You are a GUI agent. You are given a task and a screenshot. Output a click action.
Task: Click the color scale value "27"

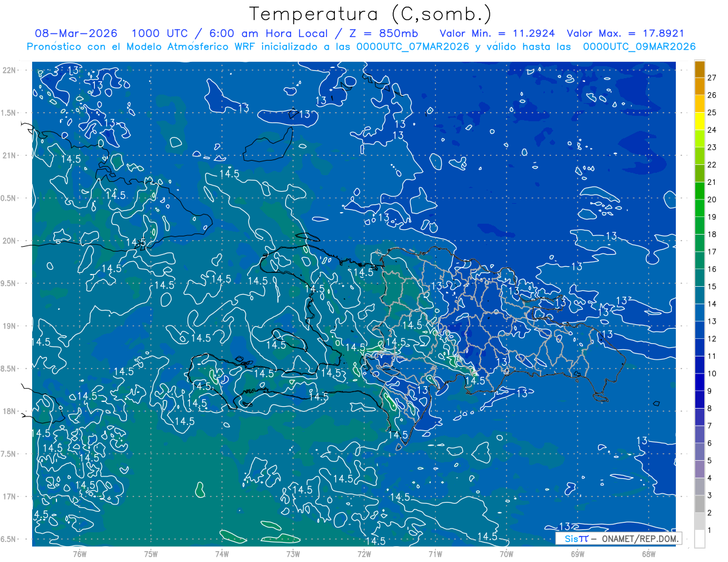pyautogui.click(x=712, y=77)
